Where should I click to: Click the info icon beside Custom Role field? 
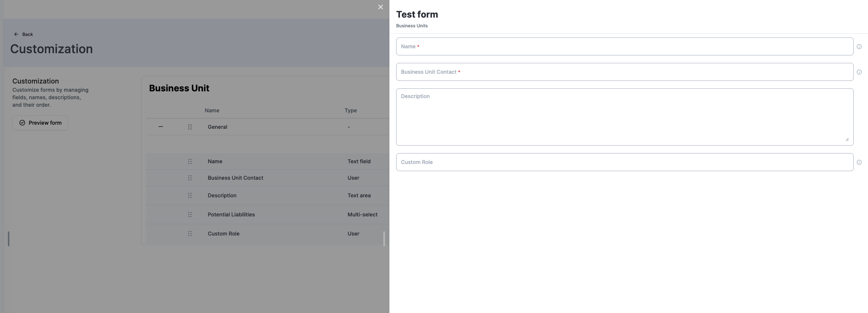click(x=859, y=162)
